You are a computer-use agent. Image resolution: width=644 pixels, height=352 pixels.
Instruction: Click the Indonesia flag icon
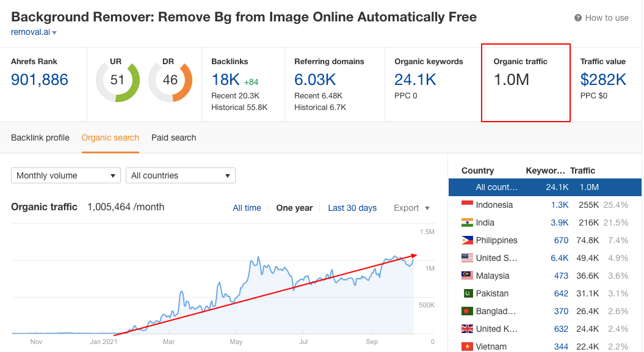click(467, 205)
